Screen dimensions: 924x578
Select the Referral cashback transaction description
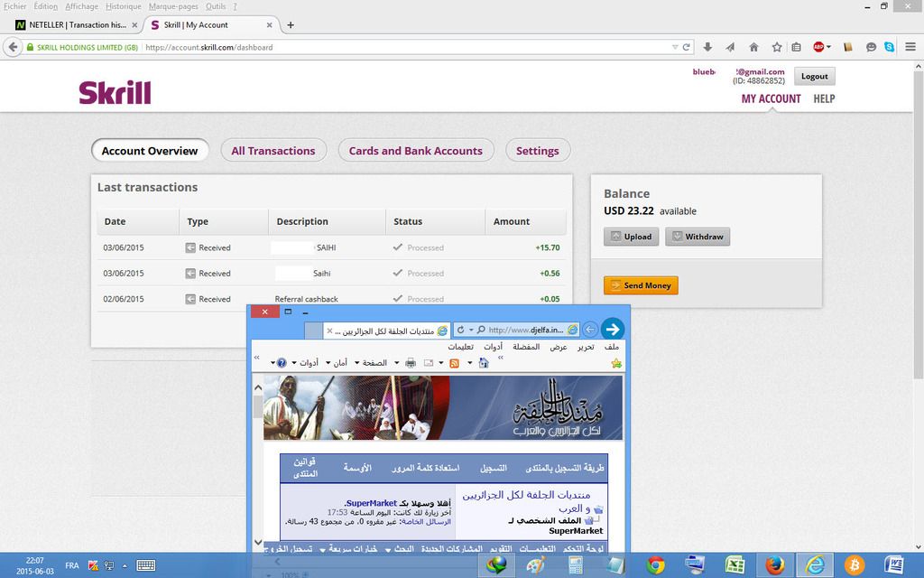click(307, 299)
